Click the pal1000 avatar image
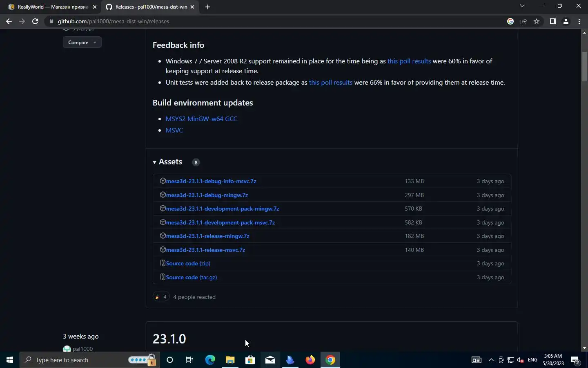The width and height of the screenshot is (588, 368). [x=67, y=349]
